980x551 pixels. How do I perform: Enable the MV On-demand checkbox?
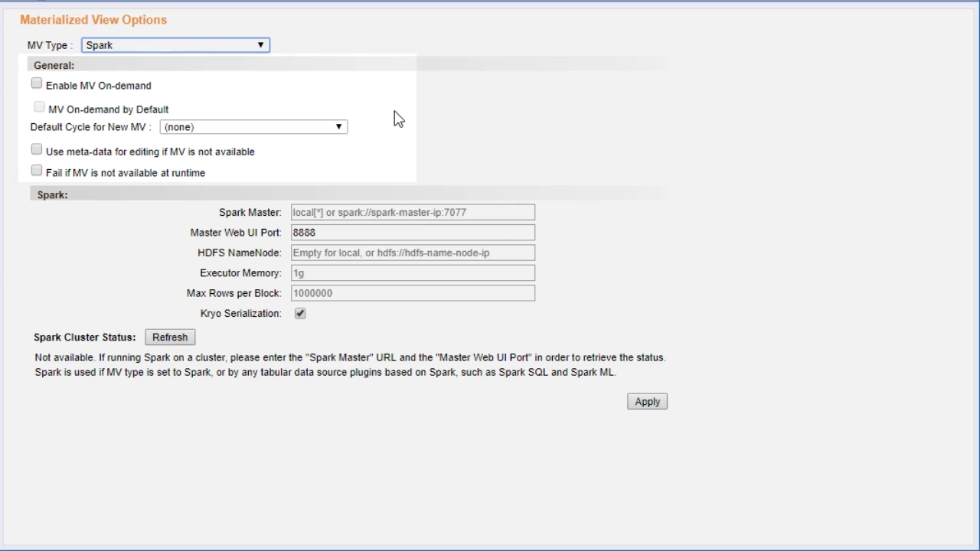coord(37,83)
